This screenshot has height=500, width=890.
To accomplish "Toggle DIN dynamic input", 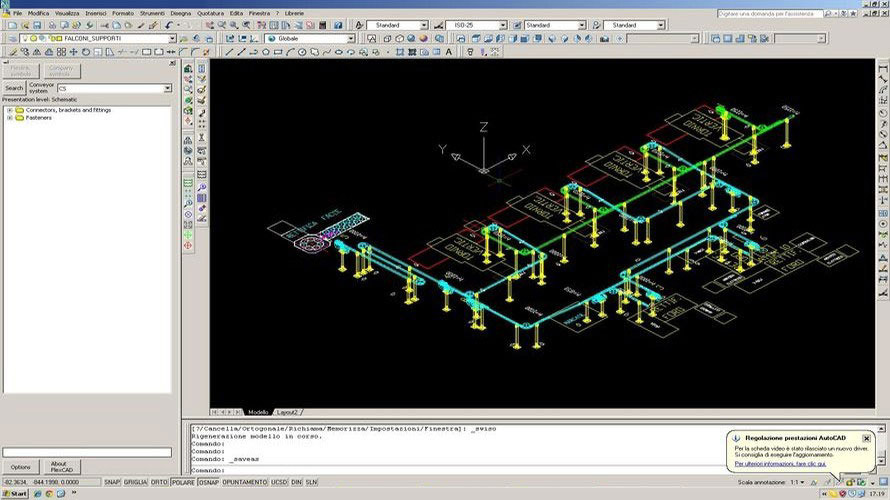I will (x=296, y=482).
